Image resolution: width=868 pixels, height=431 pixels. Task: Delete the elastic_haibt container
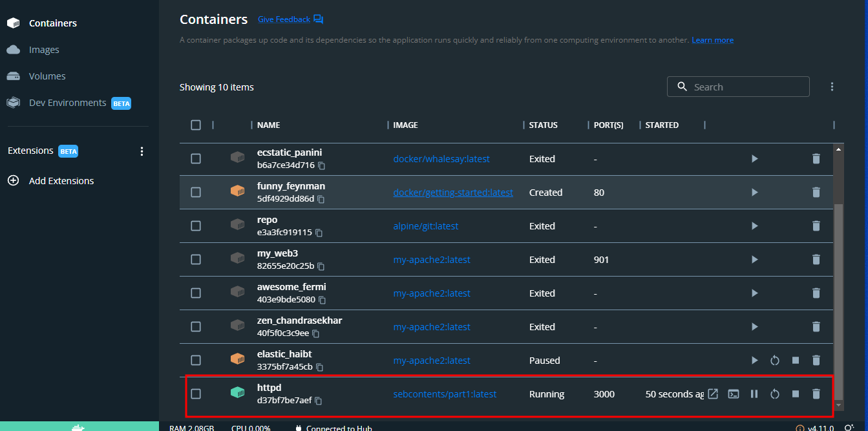coord(816,360)
